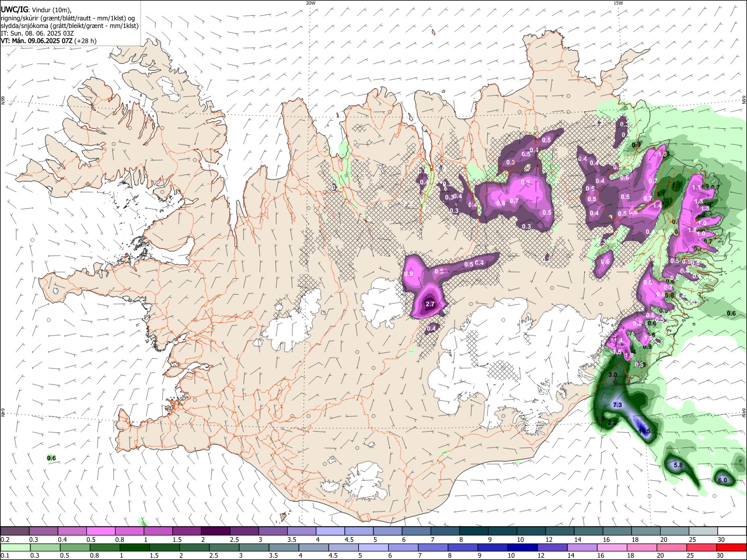Pick the pale green 0.1–0.3 rain swatch

coord(15,547)
